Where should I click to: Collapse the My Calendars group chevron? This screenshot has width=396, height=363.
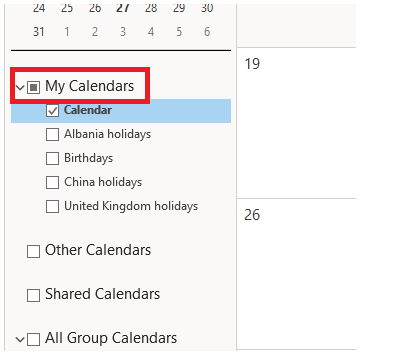[x=20, y=88]
